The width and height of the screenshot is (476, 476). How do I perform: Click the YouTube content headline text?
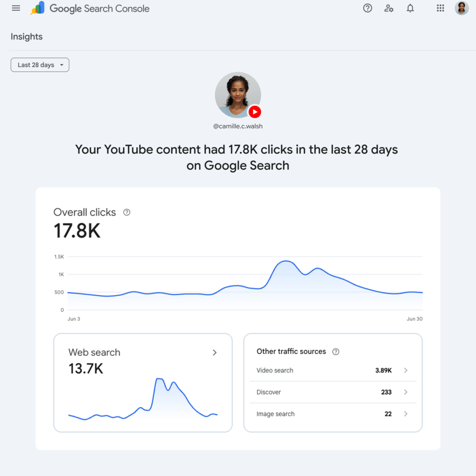tap(237, 158)
